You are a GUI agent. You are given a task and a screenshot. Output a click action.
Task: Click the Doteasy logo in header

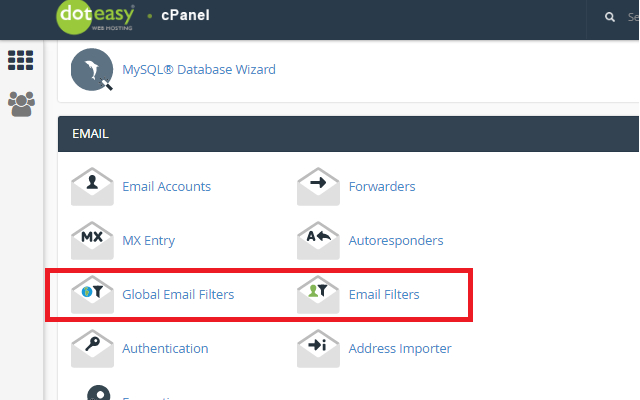pyautogui.click(x=95, y=17)
